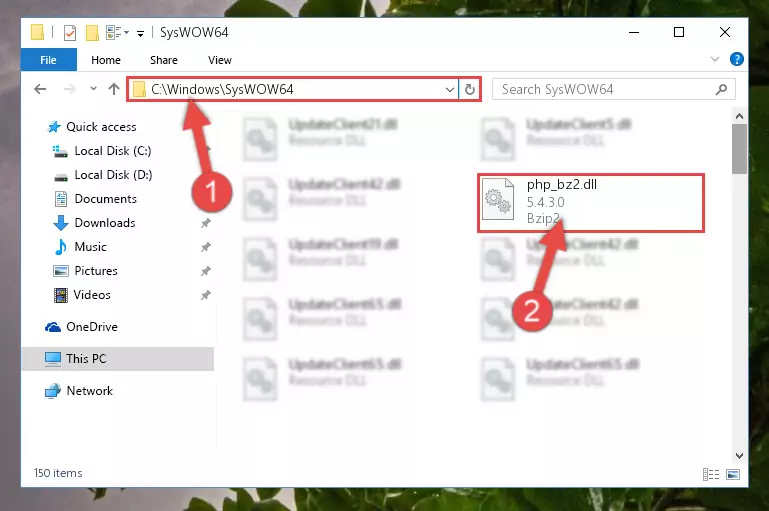Refresh the SysWOW64 folder view
The width and height of the screenshot is (769, 511).
click(x=470, y=89)
